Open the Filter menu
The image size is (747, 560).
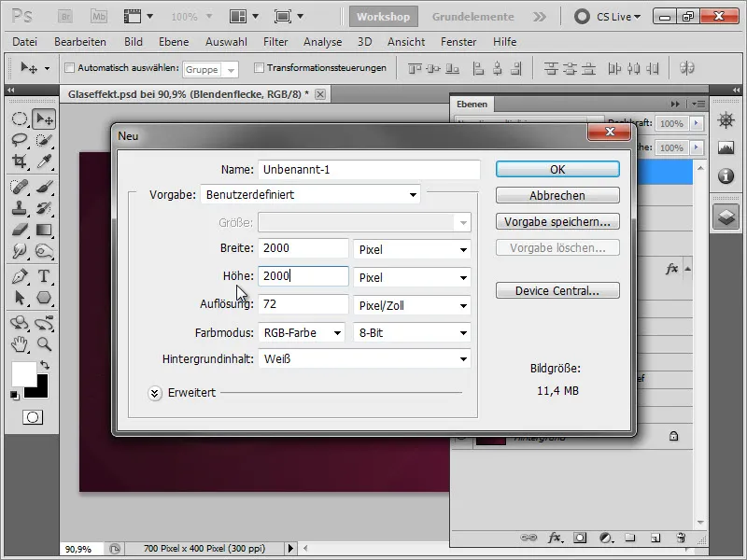point(275,41)
